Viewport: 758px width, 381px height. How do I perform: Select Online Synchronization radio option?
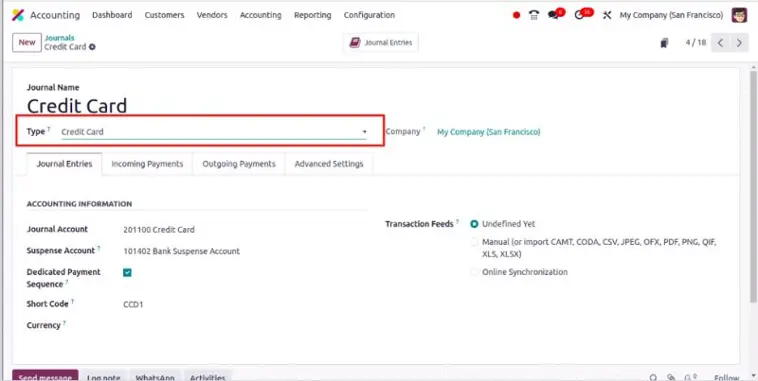pos(474,272)
